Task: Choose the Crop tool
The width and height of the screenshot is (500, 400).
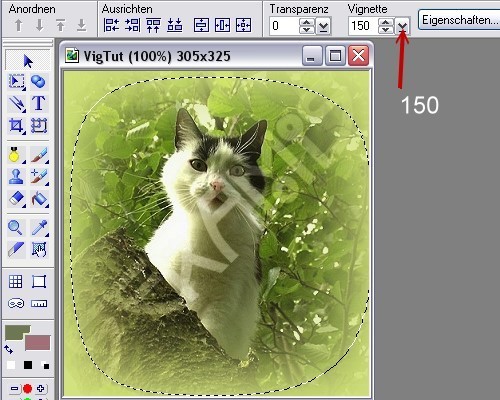Action: pos(16,126)
